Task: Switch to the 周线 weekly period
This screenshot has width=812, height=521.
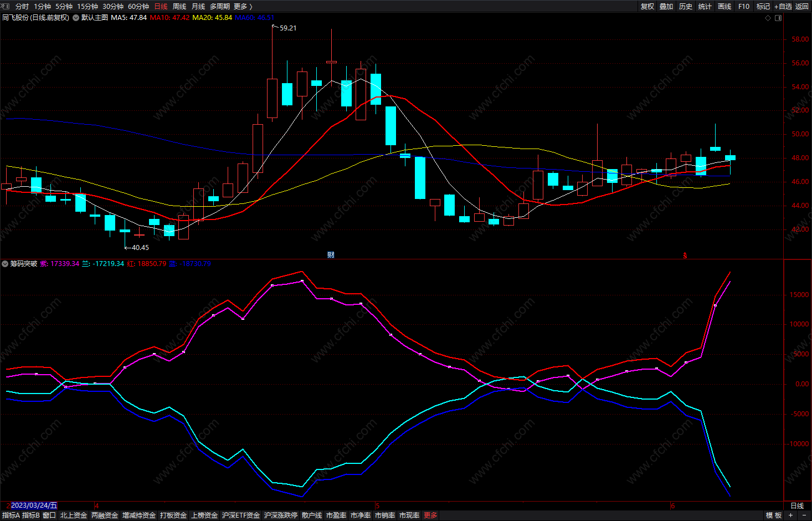Action: 179,6
